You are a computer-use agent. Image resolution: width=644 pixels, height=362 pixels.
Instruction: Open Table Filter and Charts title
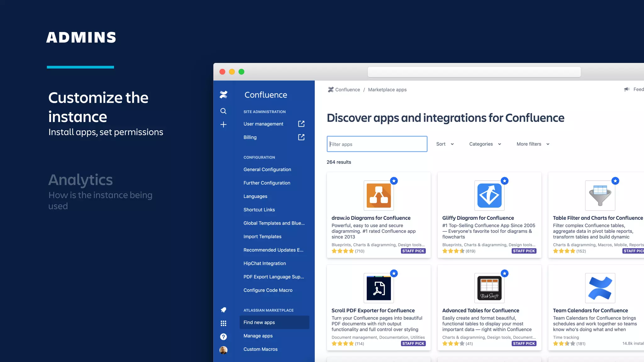coord(598,218)
